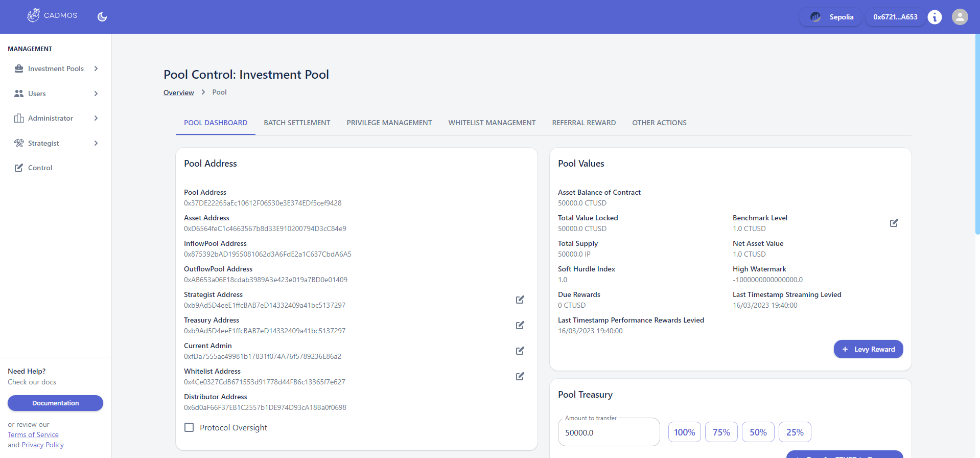The height and width of the screenshot is (458, 980).
Task: Open the Control sidebar item
Action: point(56,168)
